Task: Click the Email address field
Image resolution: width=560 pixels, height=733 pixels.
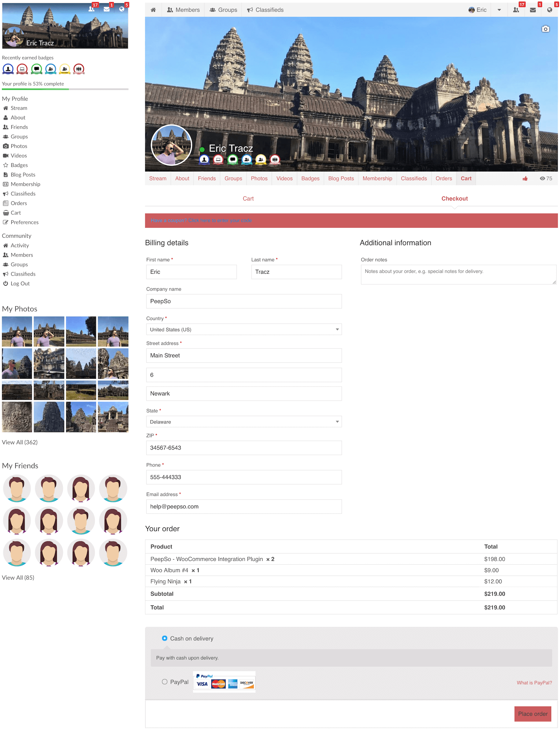Action: pos(244,507)
